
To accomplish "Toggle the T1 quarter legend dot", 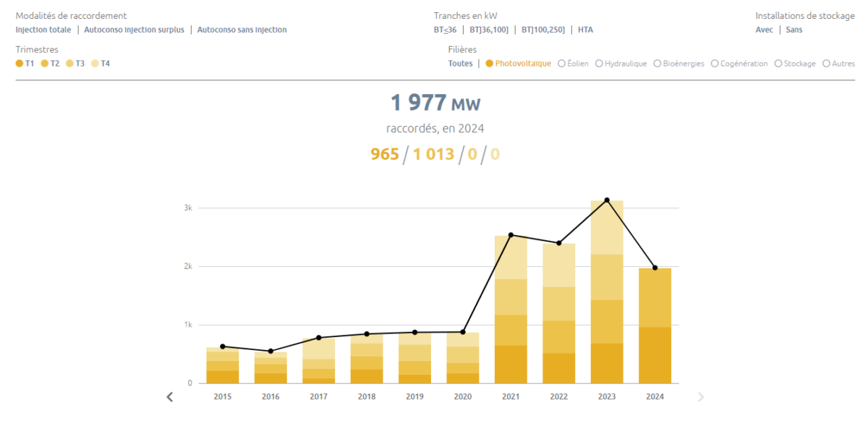I will click(21, 63).
